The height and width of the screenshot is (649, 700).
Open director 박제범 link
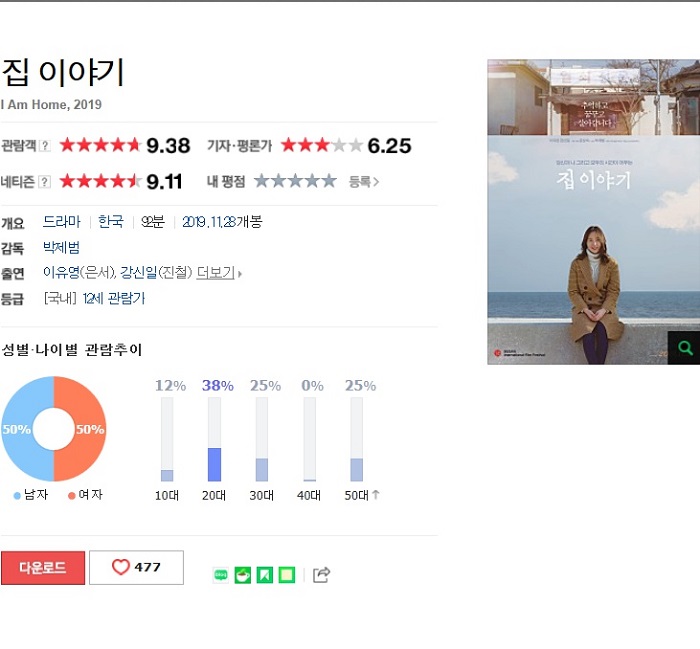[x=61, y=247]
